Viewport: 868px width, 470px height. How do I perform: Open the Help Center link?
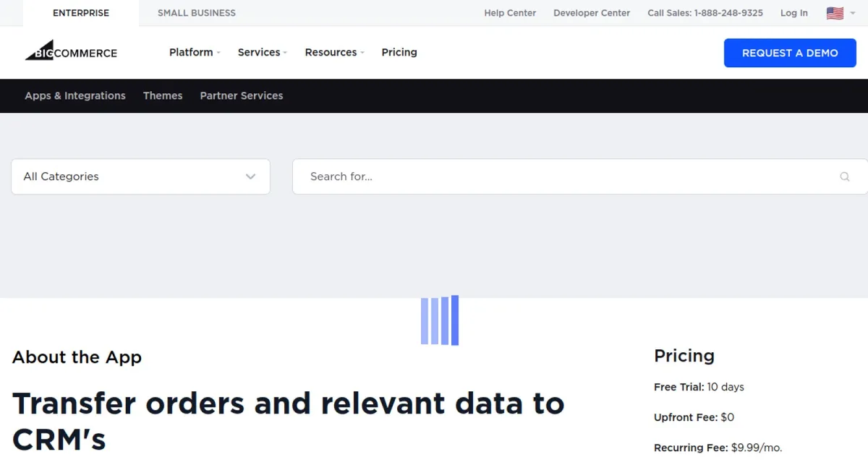coord(510,13)
